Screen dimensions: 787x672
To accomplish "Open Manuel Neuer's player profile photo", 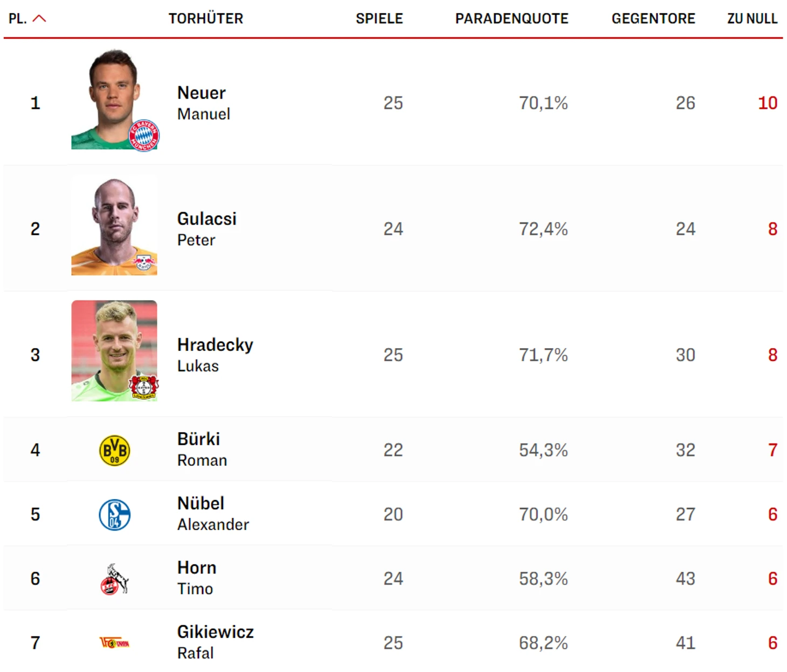I will 114,99.
